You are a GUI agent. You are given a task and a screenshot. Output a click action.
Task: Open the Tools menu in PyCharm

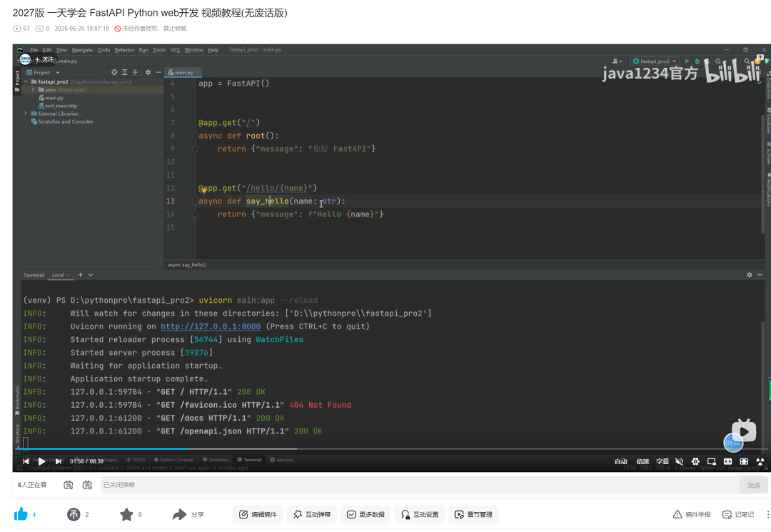click(x=158, y=50)
